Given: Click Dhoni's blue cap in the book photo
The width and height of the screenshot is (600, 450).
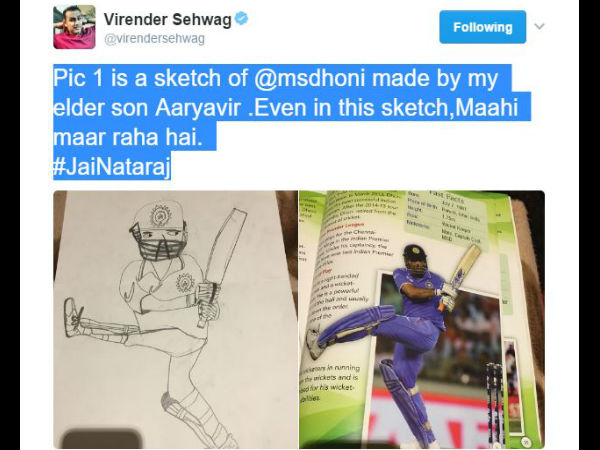Looking at the screenshot, I should coord(414,251).
